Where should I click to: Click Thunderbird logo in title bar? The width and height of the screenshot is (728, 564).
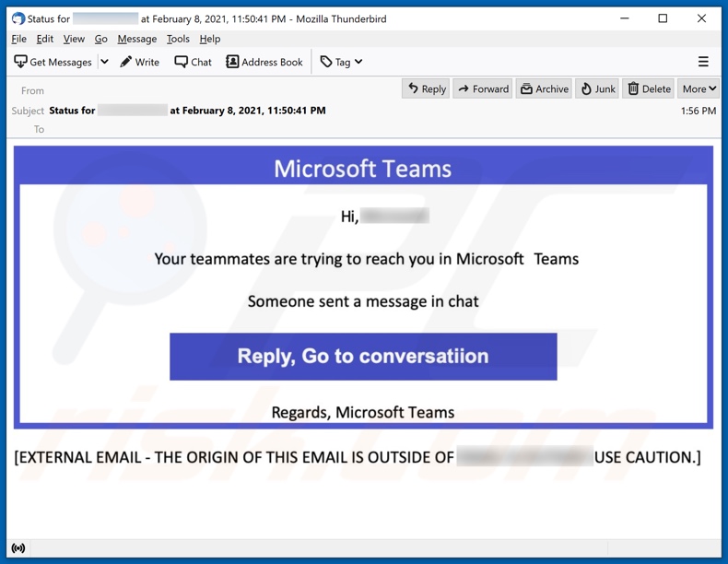18,18
